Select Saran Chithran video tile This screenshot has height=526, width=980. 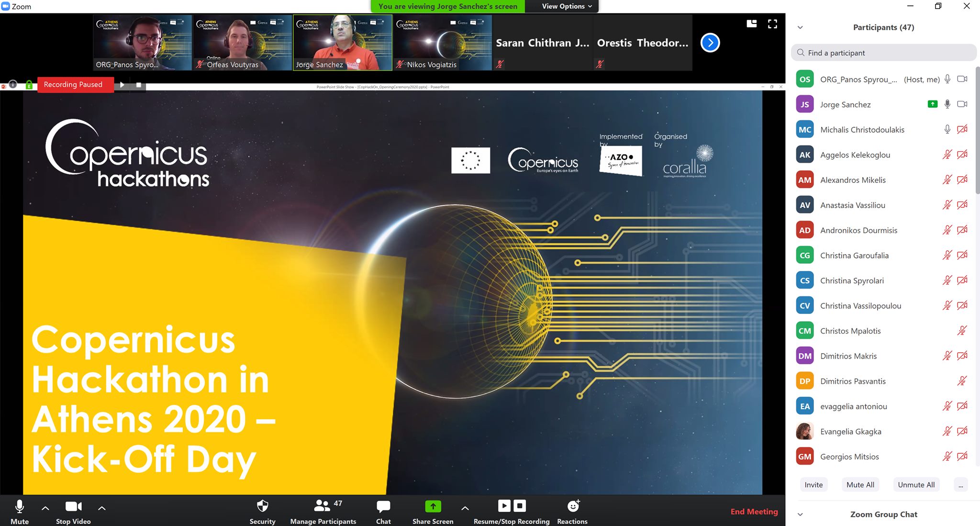tap(542, 43)
